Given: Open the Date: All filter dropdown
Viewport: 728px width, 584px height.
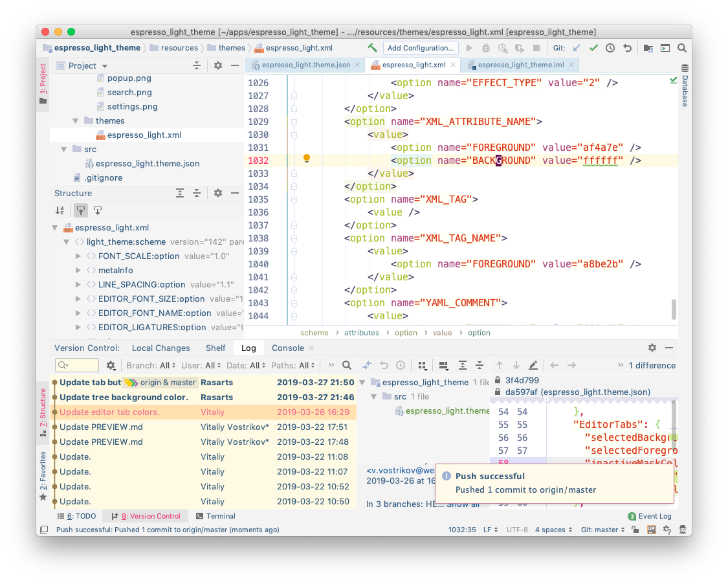Looking at the screenshot, I should tap(246, 365).
